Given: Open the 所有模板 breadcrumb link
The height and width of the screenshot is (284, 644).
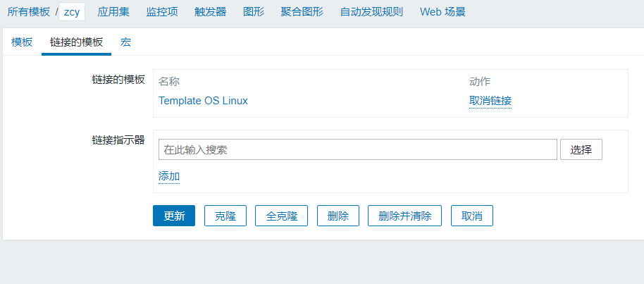Looking at the screenshot, I should click(x=28, y=11).
